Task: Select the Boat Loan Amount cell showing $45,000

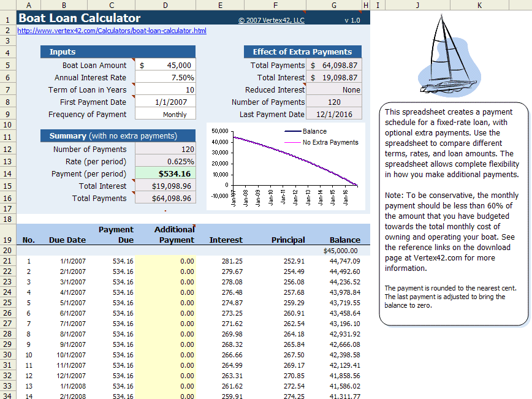Action: pos(165,66)
